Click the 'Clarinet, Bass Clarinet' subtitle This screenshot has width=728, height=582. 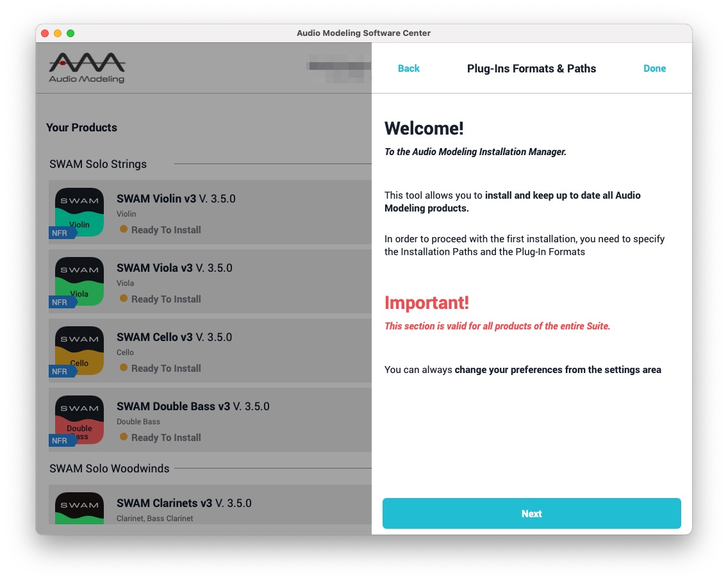(154, 518)
